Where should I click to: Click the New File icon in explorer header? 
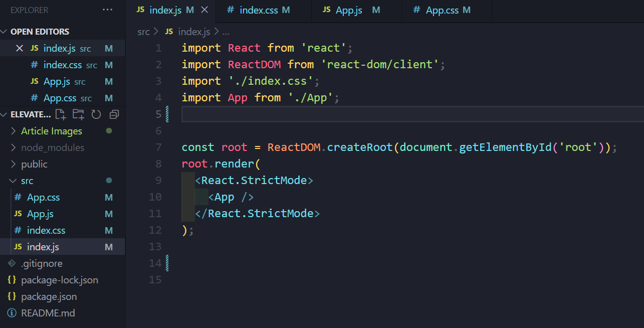61,114
